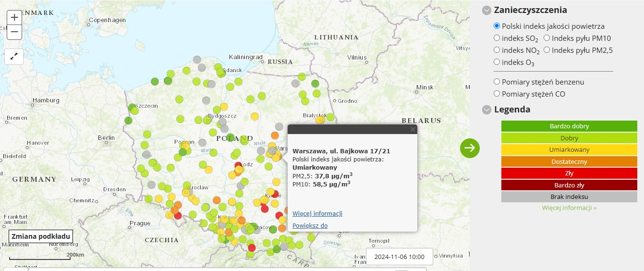
Task: Click the gray no-index marker near Poznan
Action: tap(202, 143)
